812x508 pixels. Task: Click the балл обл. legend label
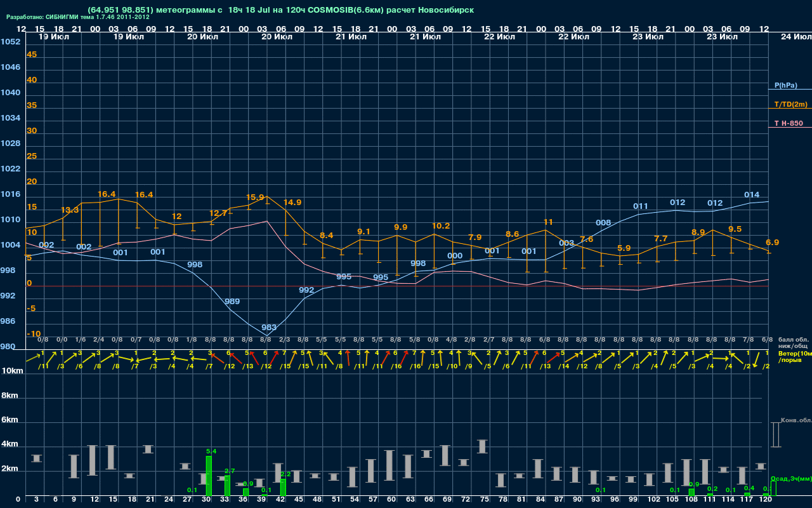point(794,340)
